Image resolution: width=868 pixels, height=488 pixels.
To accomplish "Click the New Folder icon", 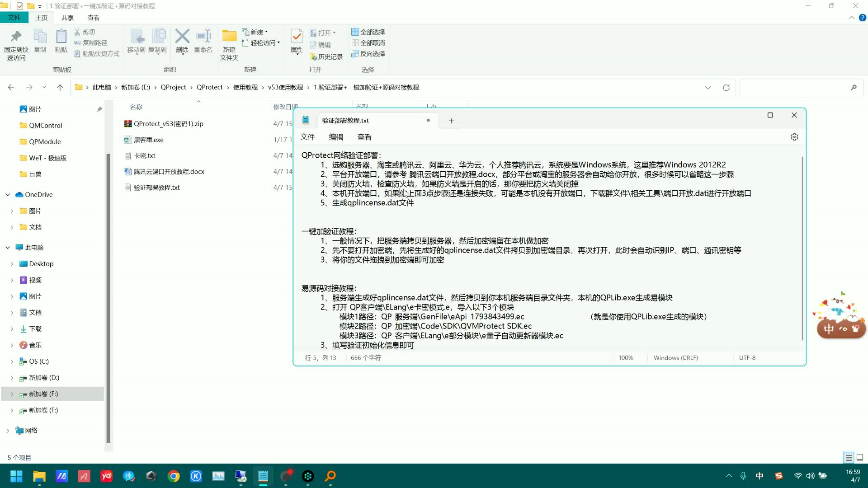I will tap(229, 36).
